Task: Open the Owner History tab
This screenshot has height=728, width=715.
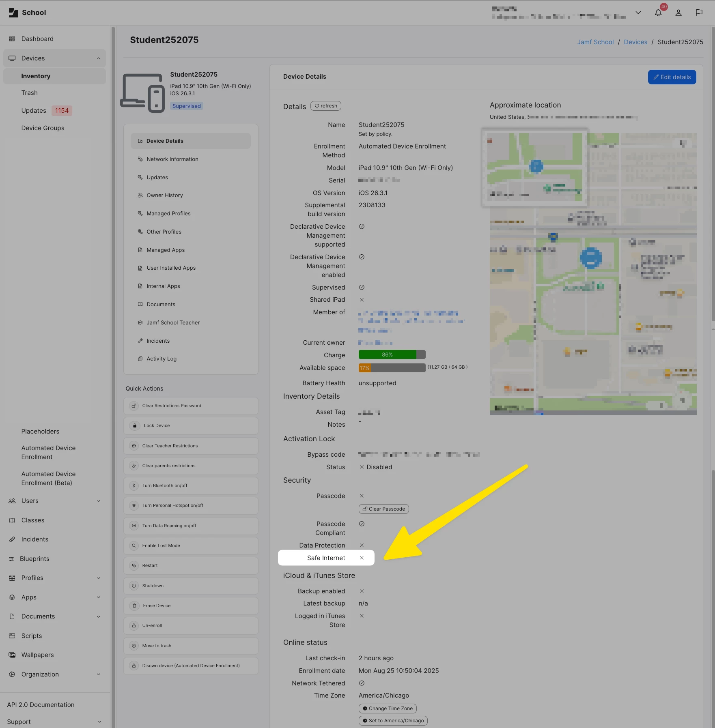Action: click(190, 195)
